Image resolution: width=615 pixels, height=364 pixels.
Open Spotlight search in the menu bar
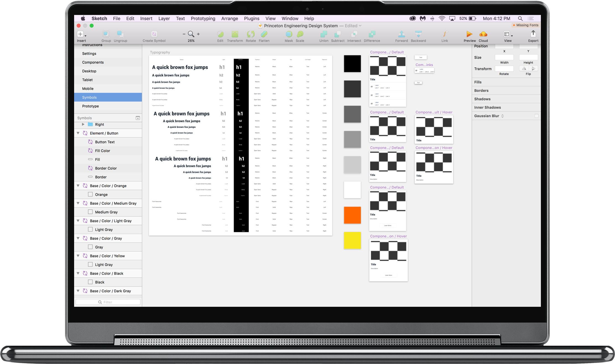tap(520, 19)
